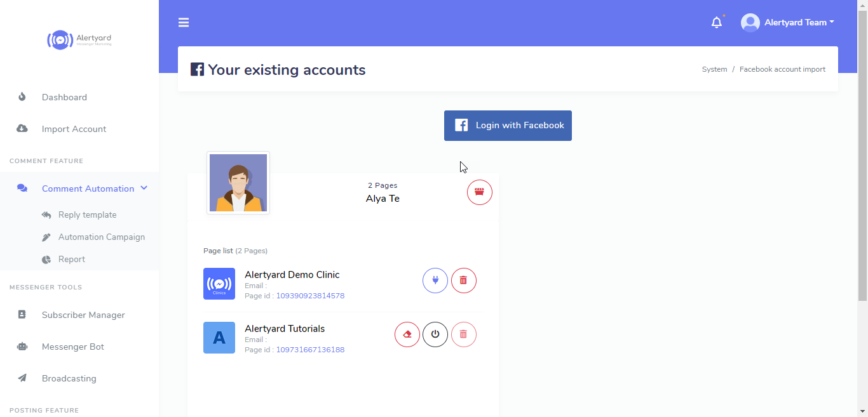
Task: Click Login with Facebook button
Action: [508, 126]
